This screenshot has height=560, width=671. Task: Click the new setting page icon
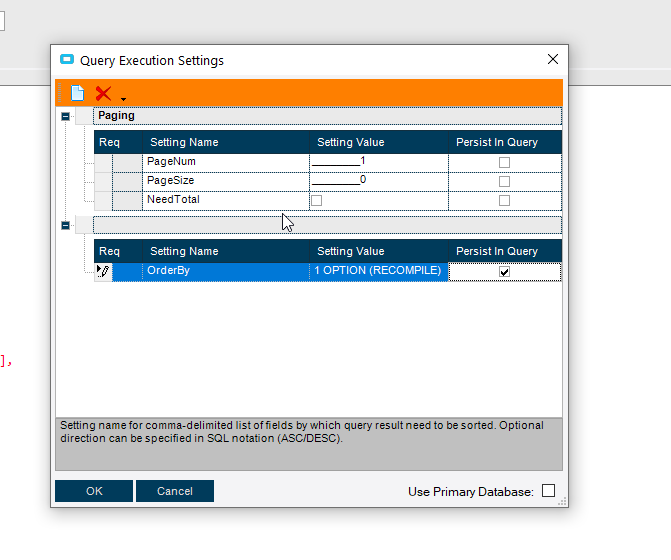click(x=77, y=93)
